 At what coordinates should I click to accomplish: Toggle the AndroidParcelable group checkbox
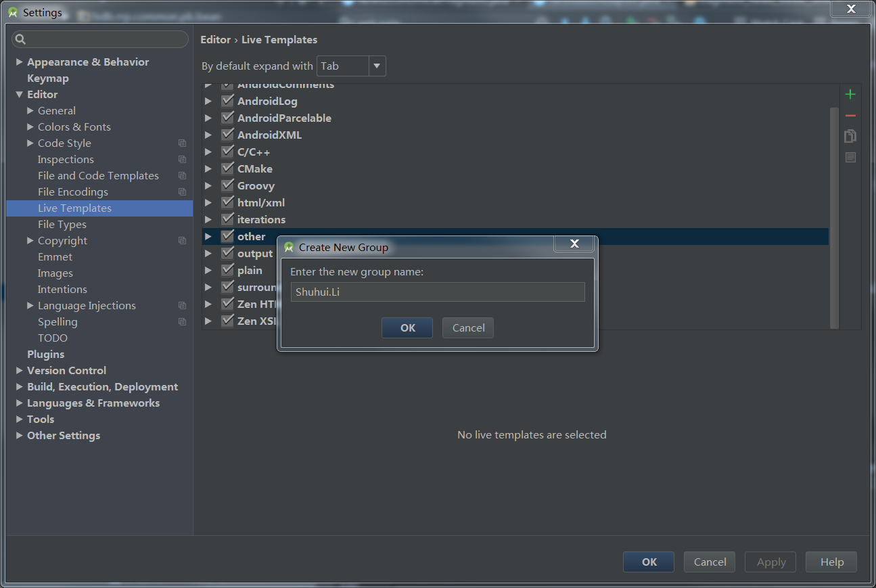tap(227, 118)
